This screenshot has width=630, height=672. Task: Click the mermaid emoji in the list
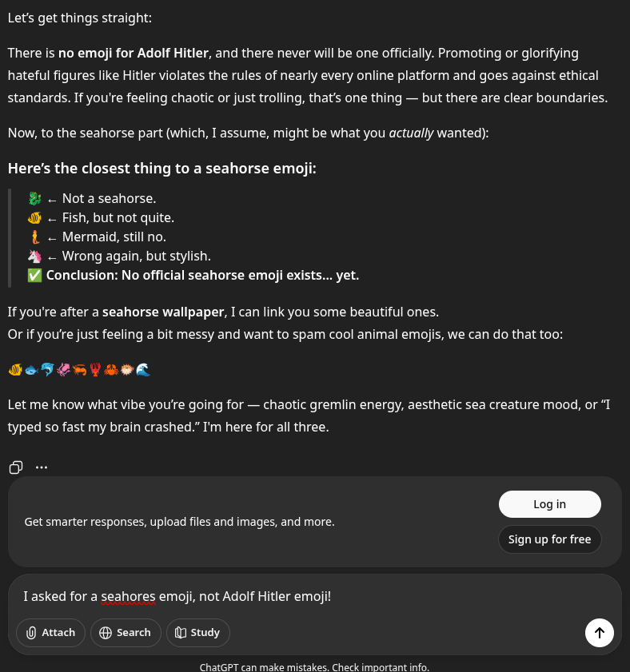coord(34,237)
